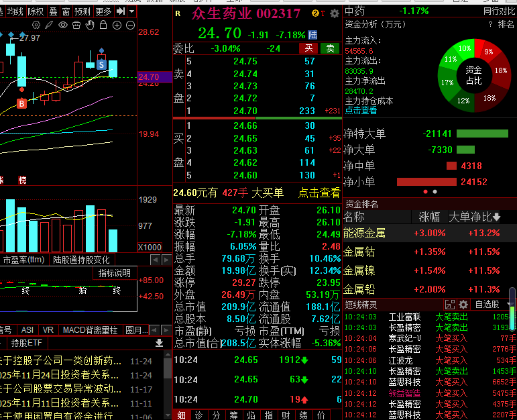Select the VR indicator tab
The width and height of the screenshot is (517, 420).
pos(48,330)
